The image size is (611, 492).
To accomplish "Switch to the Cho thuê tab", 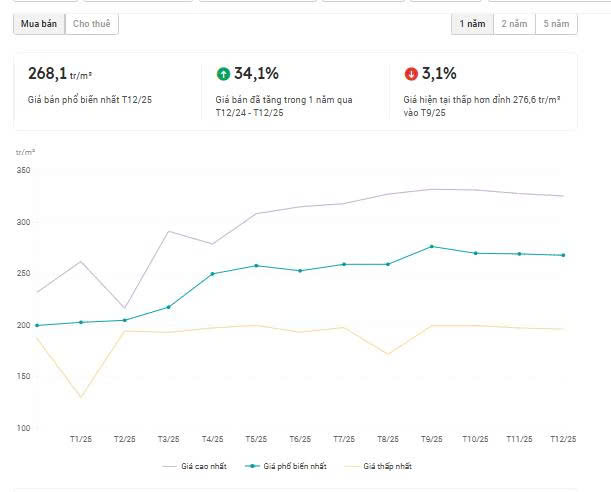I will point(93,24).
